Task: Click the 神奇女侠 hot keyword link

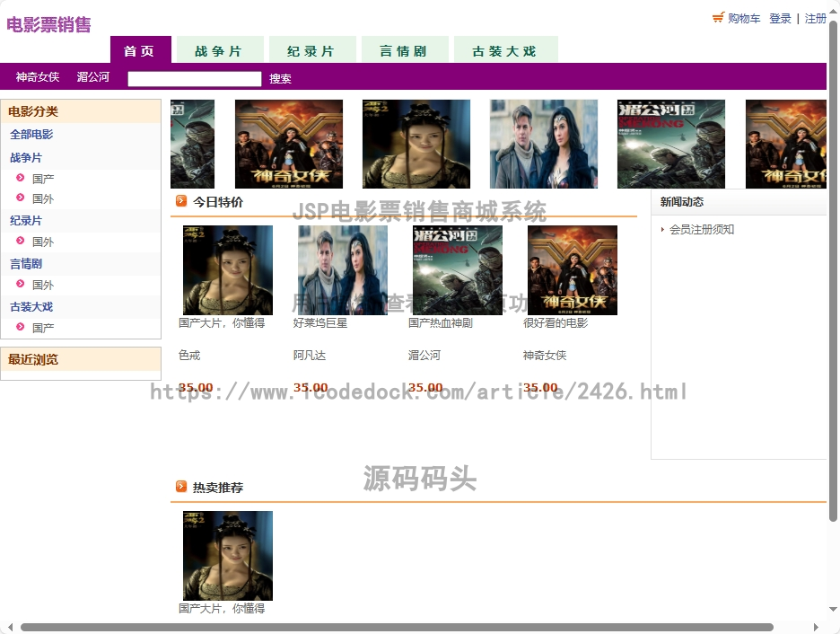Action: coord(38,77)
